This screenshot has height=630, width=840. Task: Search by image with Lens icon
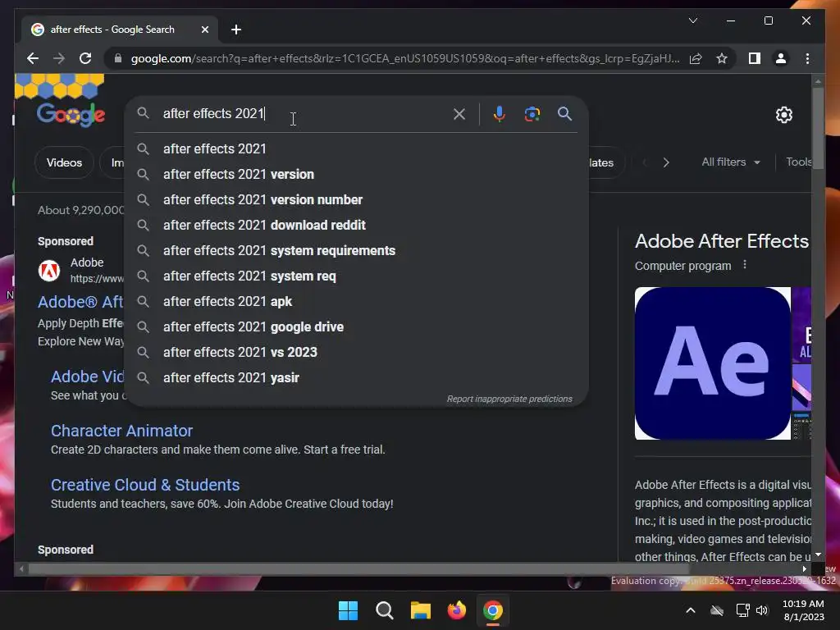tap(532, 113)
